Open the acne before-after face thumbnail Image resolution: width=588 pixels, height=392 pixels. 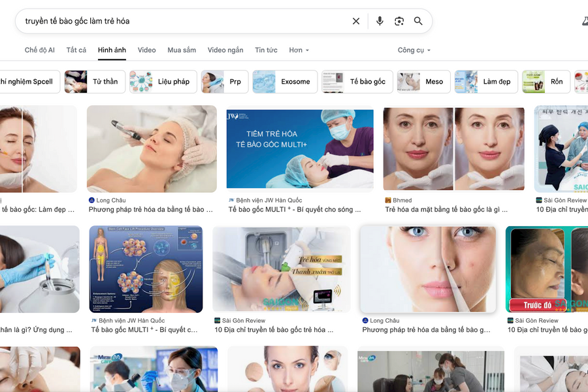[x=428, y=269]
